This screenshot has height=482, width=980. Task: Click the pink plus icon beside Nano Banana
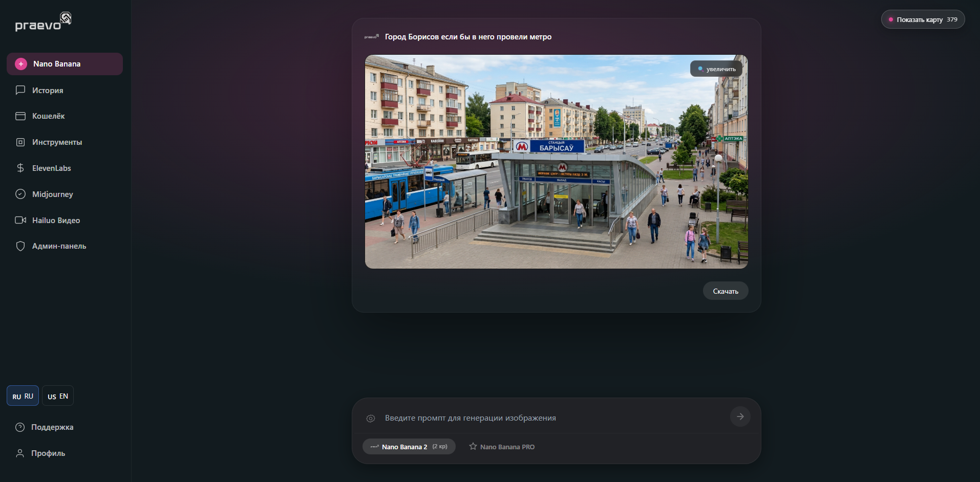(x=21, y=64)
